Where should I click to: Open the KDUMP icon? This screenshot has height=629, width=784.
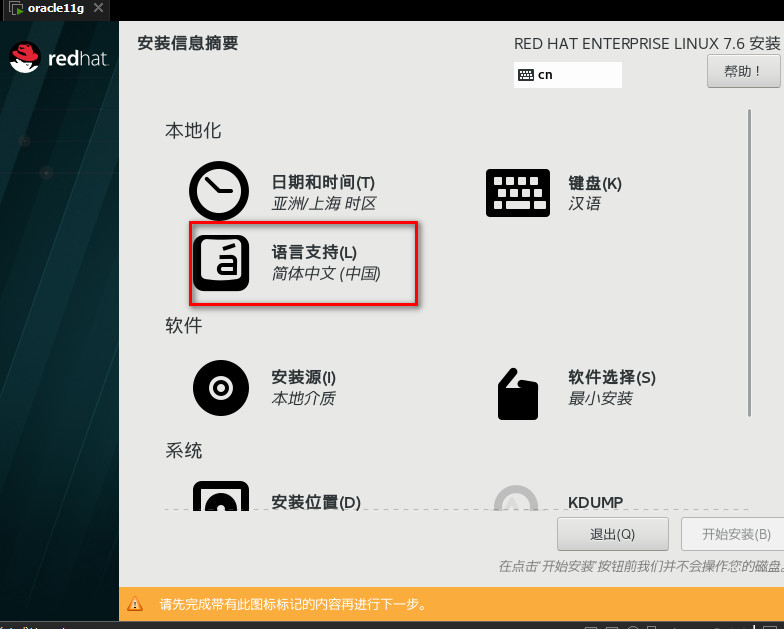pyautogui.click(x=516, y=498)
